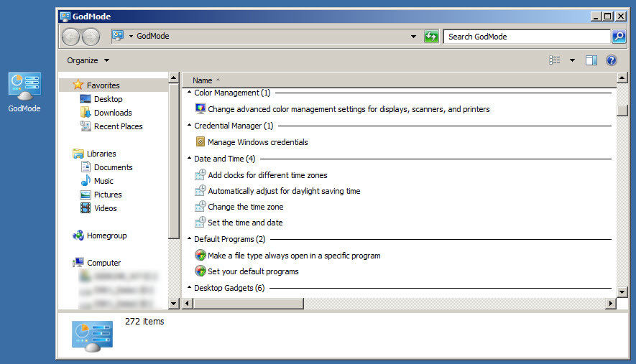Click the Videos filmstrip icon
This screenshot has height=364, width=636.
pos(86,208)
